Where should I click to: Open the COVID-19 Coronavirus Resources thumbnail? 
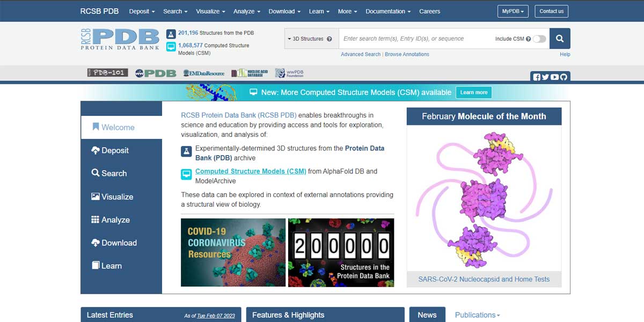point(233,252)
